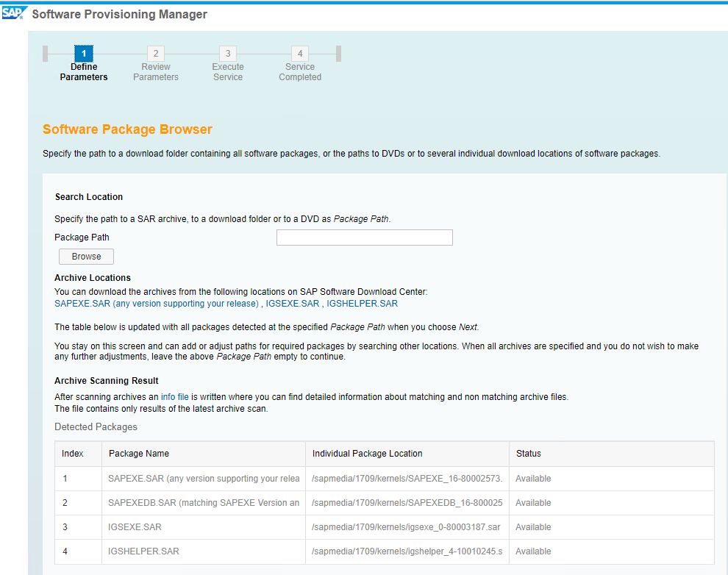
Task: Click index 2 cell in packages table
Action: (79, 503)
